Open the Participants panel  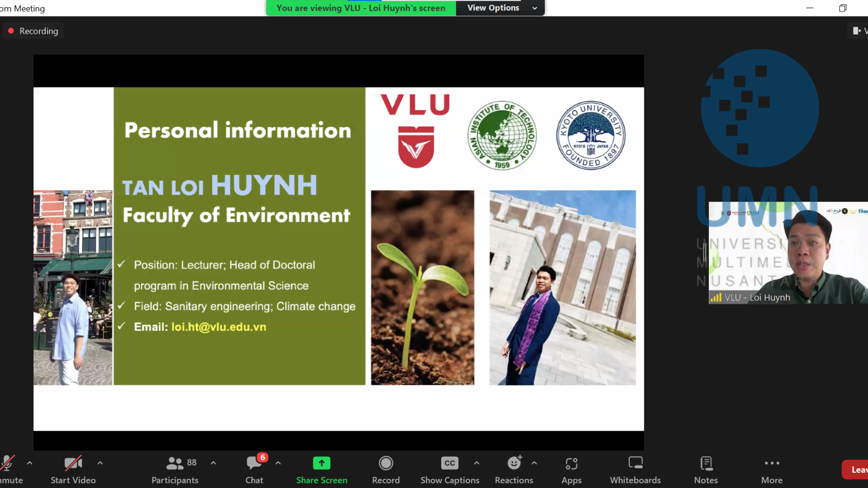point(175,470)
